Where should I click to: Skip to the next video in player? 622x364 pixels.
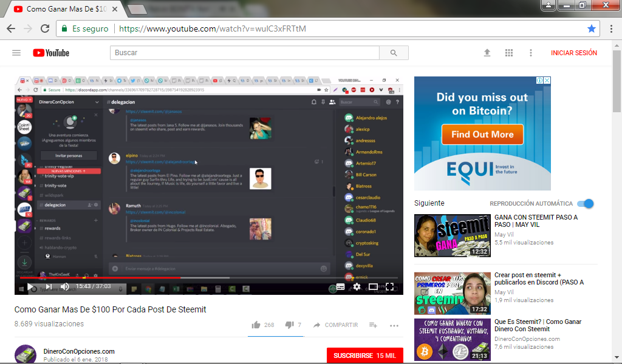click(49, 286)
